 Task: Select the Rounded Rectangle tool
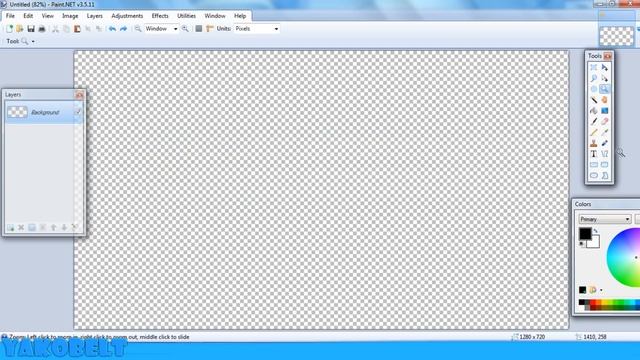point(604,165)
